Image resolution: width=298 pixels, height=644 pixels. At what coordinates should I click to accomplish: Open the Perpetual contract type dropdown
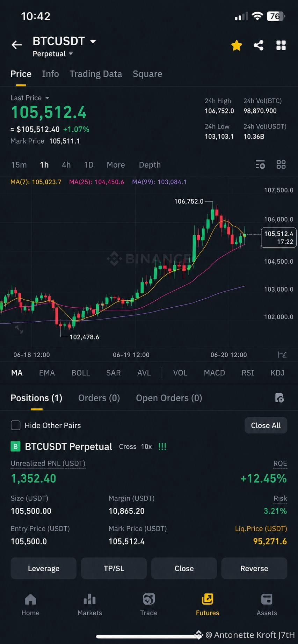point(53,54)
